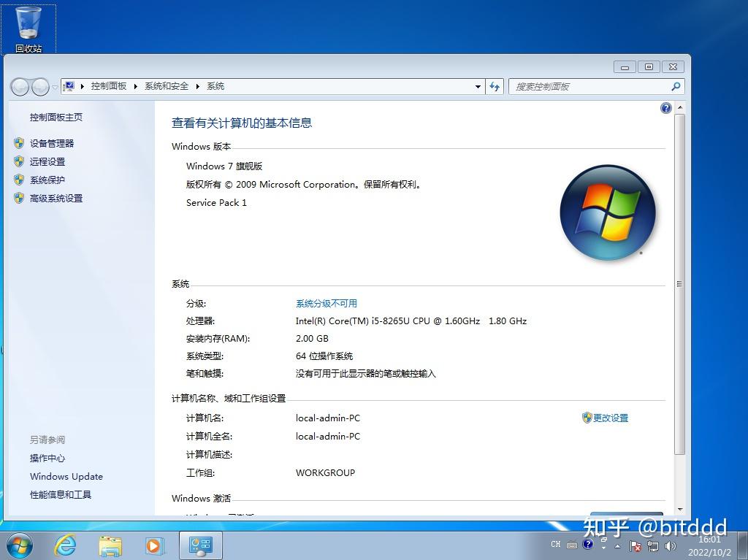
Task: Click the Control Panel taskbar button
Action: tap(201, 545)
